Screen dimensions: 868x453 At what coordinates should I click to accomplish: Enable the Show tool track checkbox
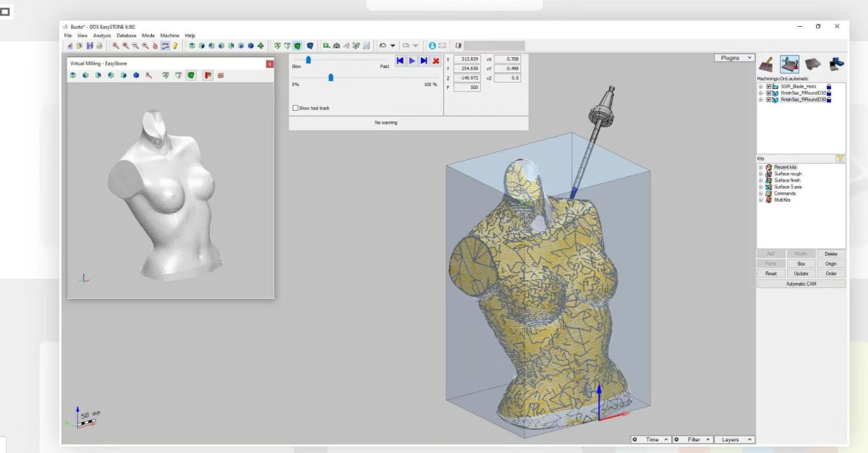click(x=295, y=109)
